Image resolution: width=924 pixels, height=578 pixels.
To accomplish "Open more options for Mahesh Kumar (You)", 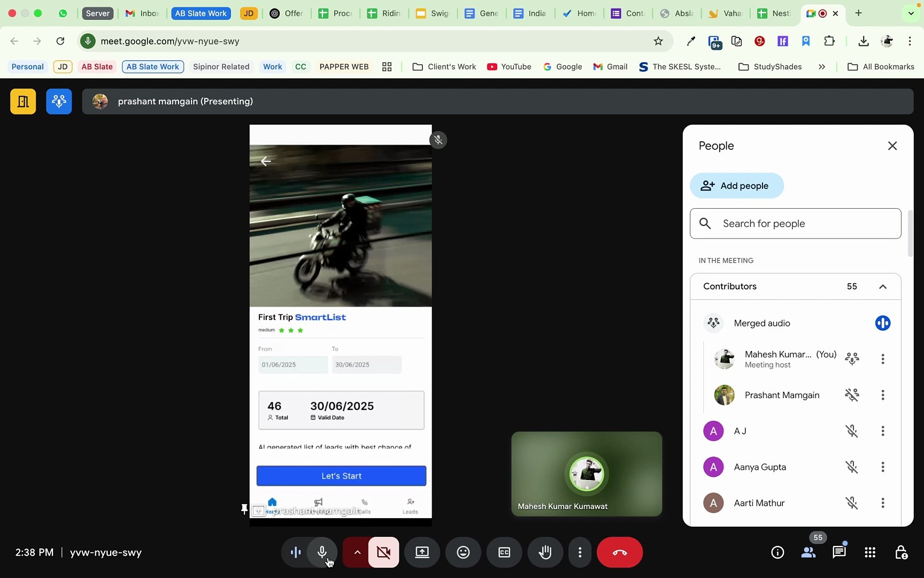I will pos(883,359).
